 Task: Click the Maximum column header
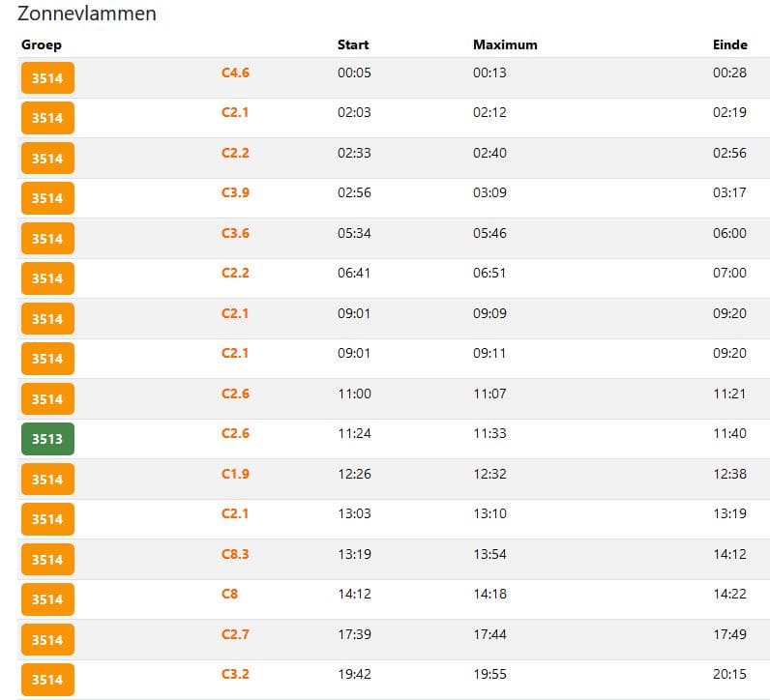click(505, 44)
